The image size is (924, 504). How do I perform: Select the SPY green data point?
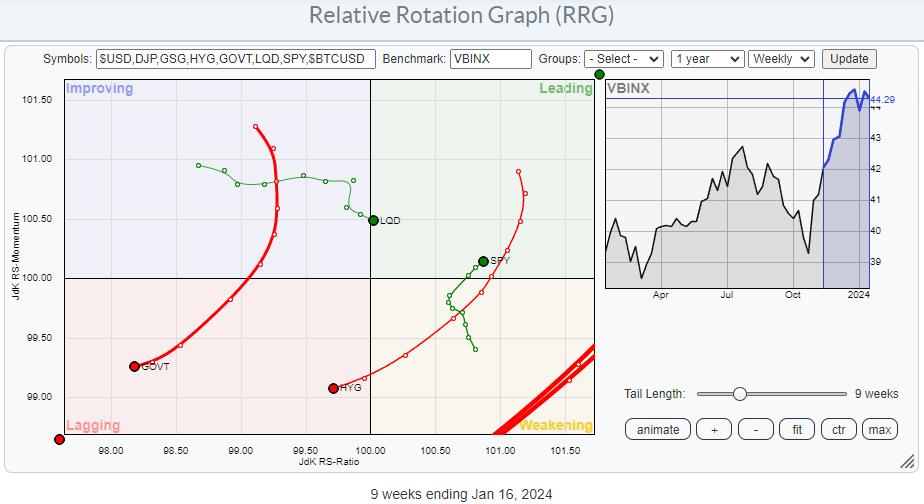[483, 261]
